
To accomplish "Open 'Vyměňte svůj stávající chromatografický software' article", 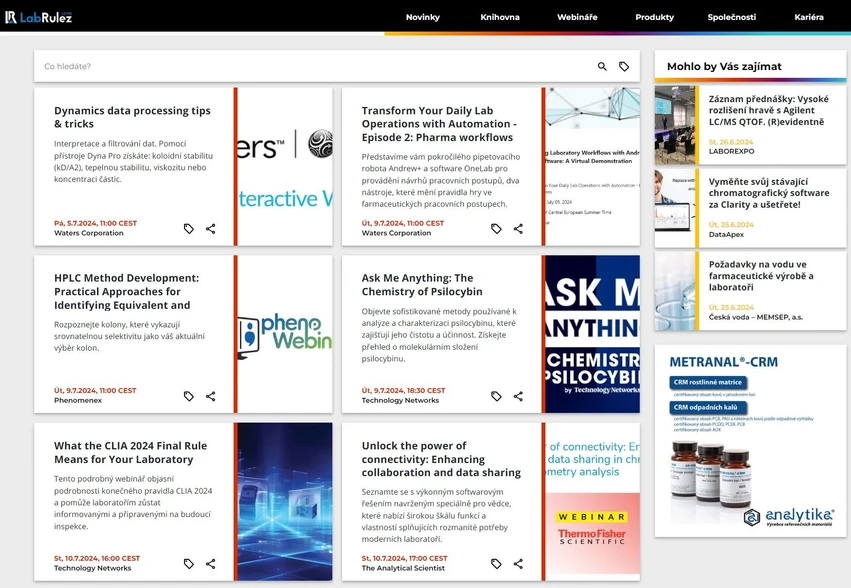I will tap(769, 193).
